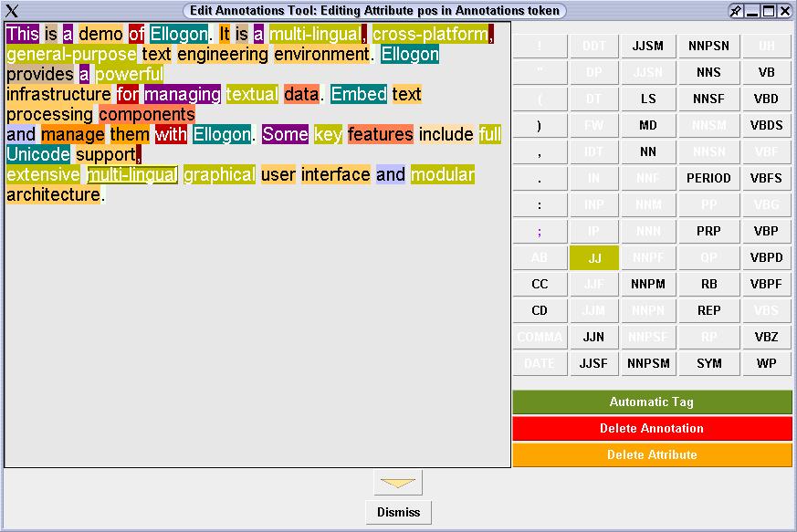The width and height of the screenshot is (797, 532).
Task: Choose the MD tag
Action: pos(648,125)
